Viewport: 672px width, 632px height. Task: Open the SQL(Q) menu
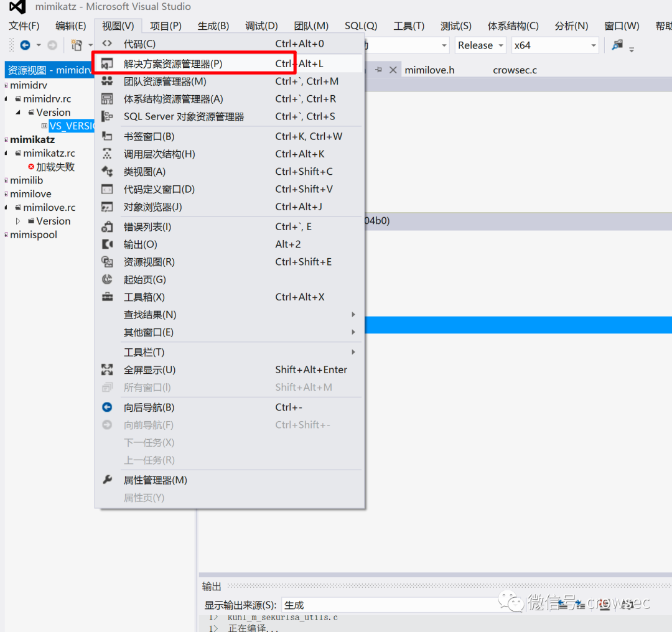pos(361,26)
